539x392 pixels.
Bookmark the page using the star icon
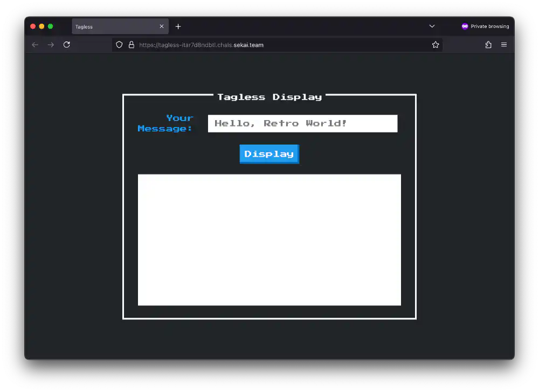pos(436,45)
